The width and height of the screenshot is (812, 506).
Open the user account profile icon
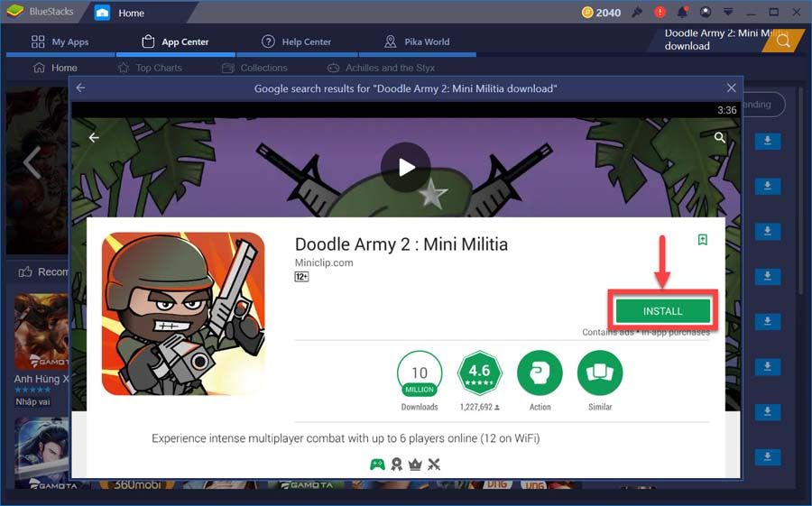tap(705, 13)
